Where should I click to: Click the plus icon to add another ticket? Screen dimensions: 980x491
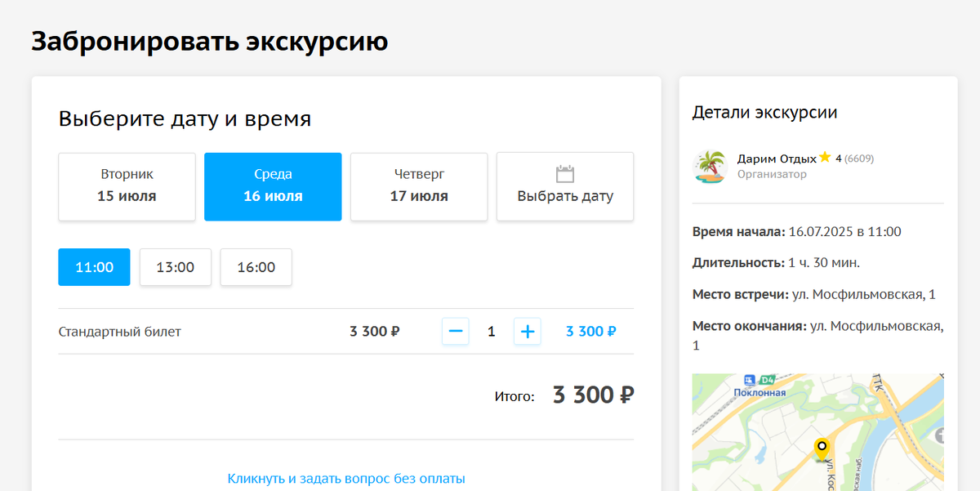click(528, 331)
